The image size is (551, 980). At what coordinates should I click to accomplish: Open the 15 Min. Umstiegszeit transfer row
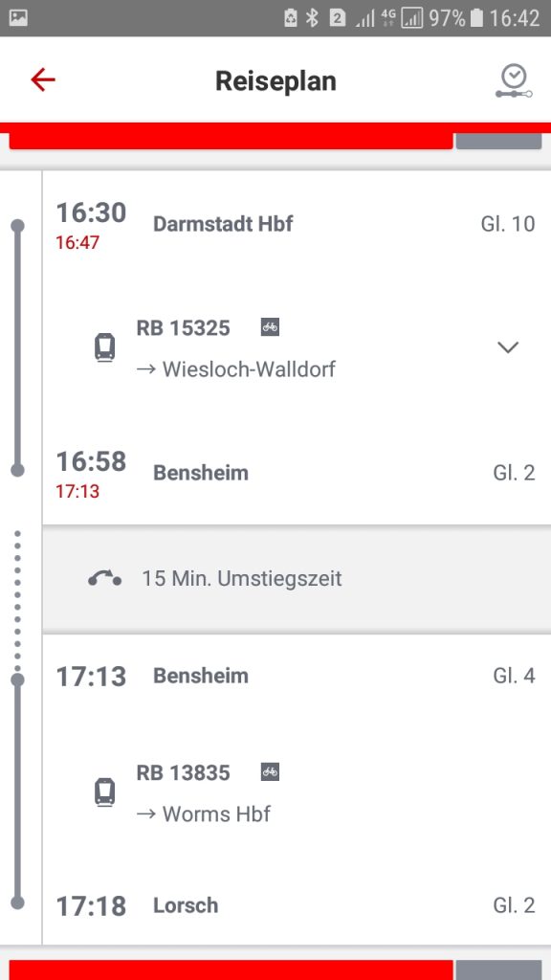(x=297, y=579)
